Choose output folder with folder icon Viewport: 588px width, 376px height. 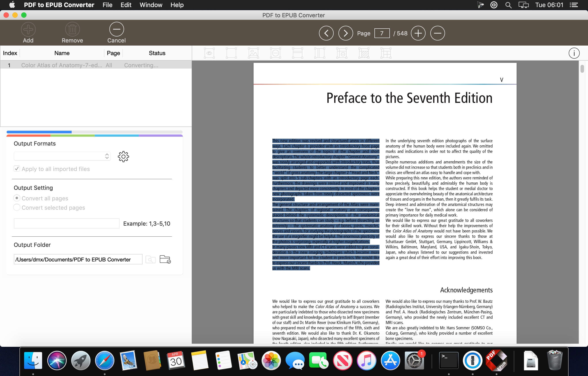click(165, 259)
